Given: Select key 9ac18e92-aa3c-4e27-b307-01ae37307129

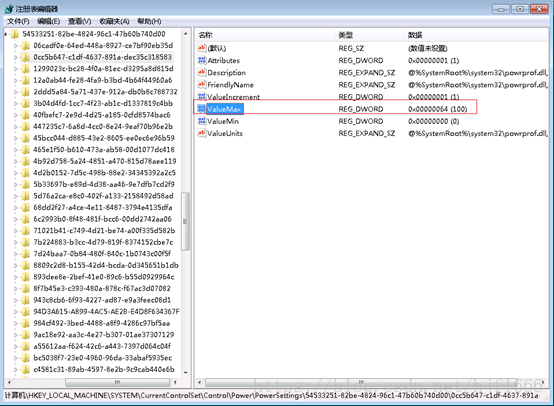Looking at the screenshot, I should (104, 335).
